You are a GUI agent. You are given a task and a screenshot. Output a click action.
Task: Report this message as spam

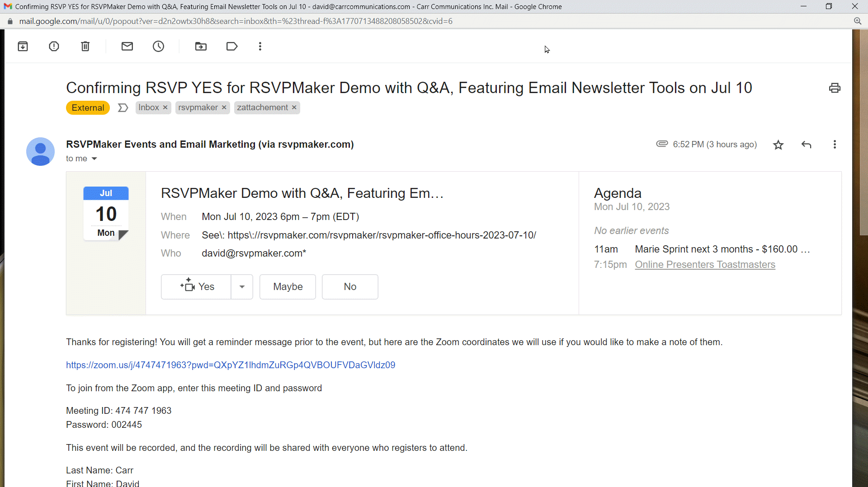pos(54,46)
